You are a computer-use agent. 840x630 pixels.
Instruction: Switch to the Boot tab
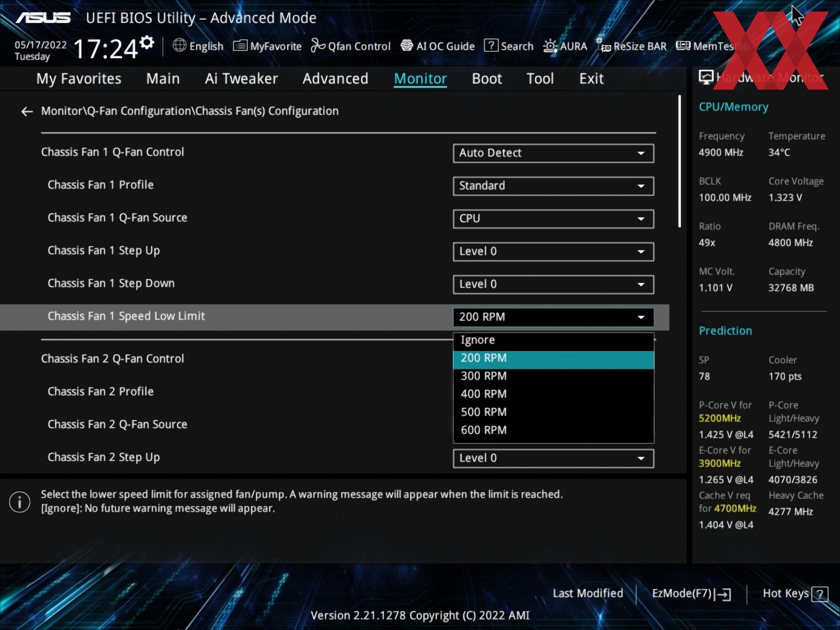point(486,79)
